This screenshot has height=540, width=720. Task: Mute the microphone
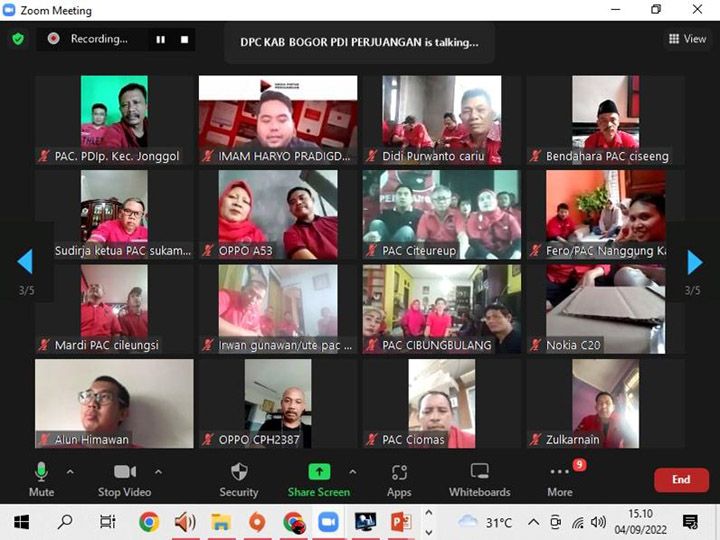(41, 478)
